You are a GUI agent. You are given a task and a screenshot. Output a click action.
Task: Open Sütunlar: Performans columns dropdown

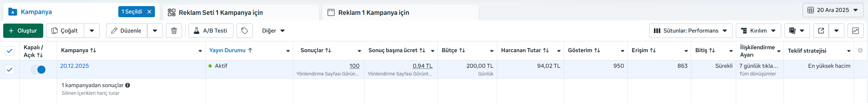click(x=691, y=31)
